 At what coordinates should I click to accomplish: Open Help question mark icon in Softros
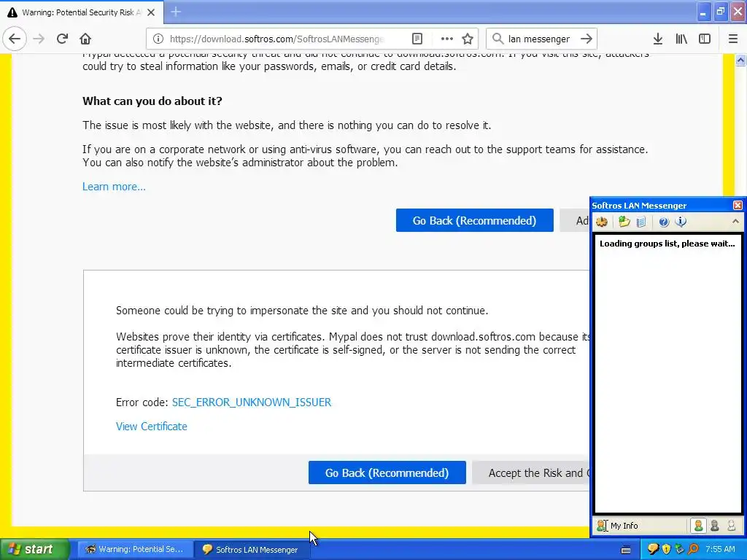click(x=664, y=222)
